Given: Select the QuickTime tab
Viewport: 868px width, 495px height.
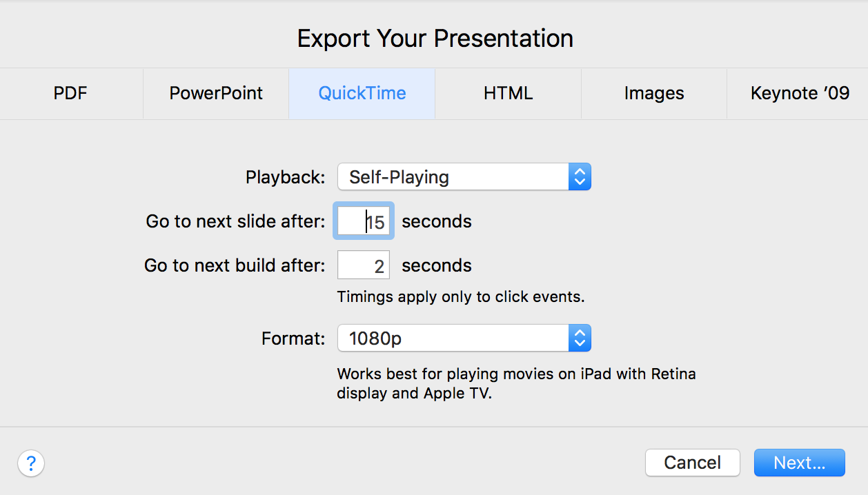Looking at the screenshot, I should [x=362, y=94].
